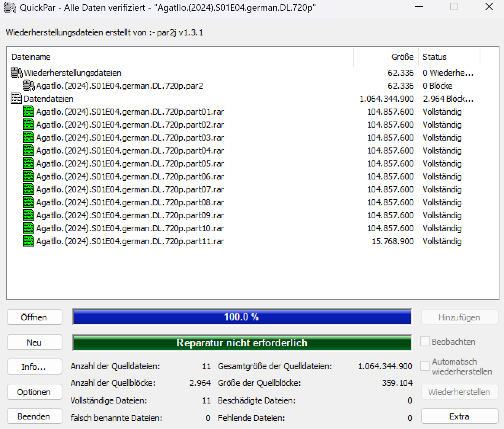Screen dimensions: 504x429
Task: Click the Dateiname column header
Action: pyautogui.click(x=180, y=57)
